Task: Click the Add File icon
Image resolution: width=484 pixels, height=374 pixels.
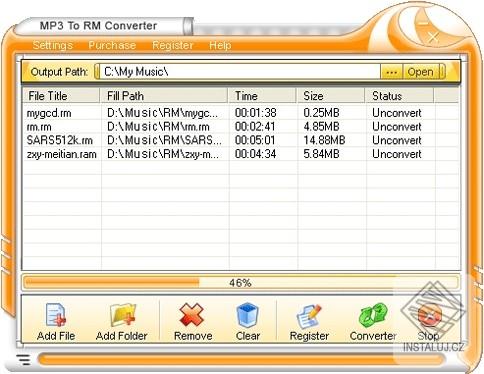Action: pos(56,315)
